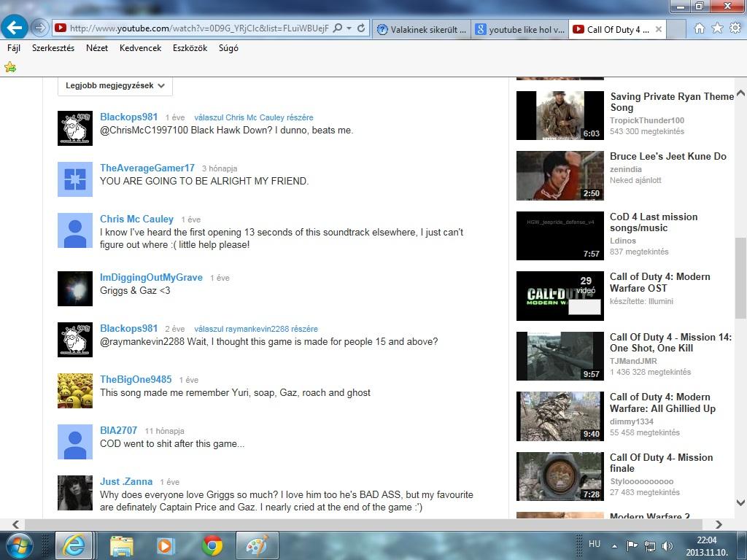Open Favorites star icon in toolbar
The width and height of the screenshot is (747, 560).
(717, 28)
